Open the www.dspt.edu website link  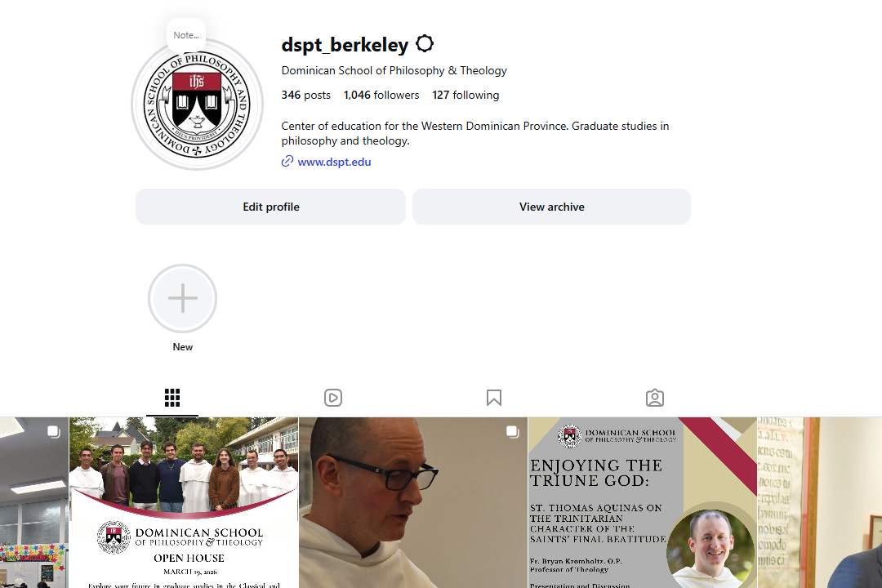334,162
